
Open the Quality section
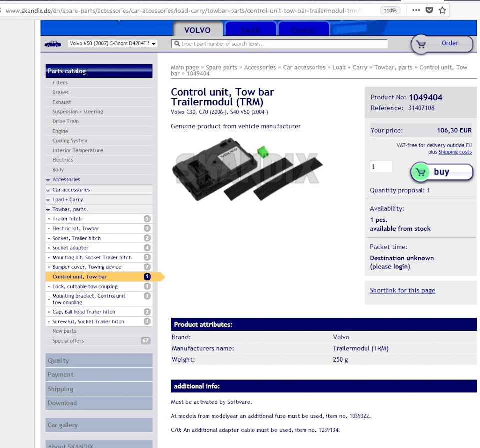pos(99,360)
